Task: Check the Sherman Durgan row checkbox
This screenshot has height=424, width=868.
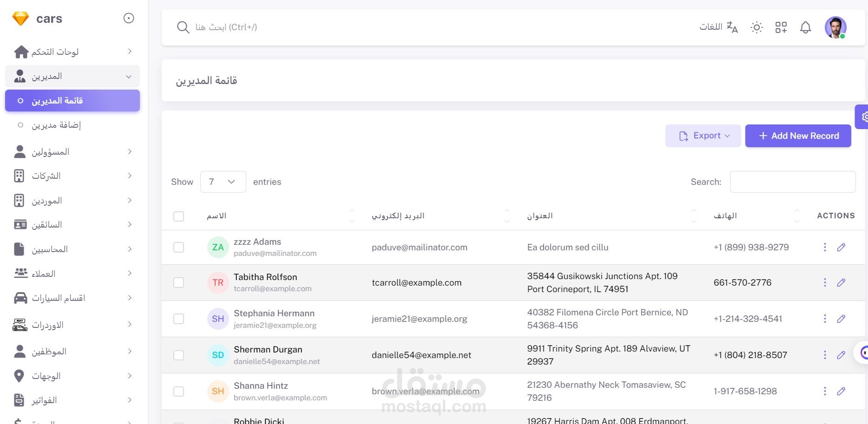Action: pyautogui.click(x=178, y=355)
